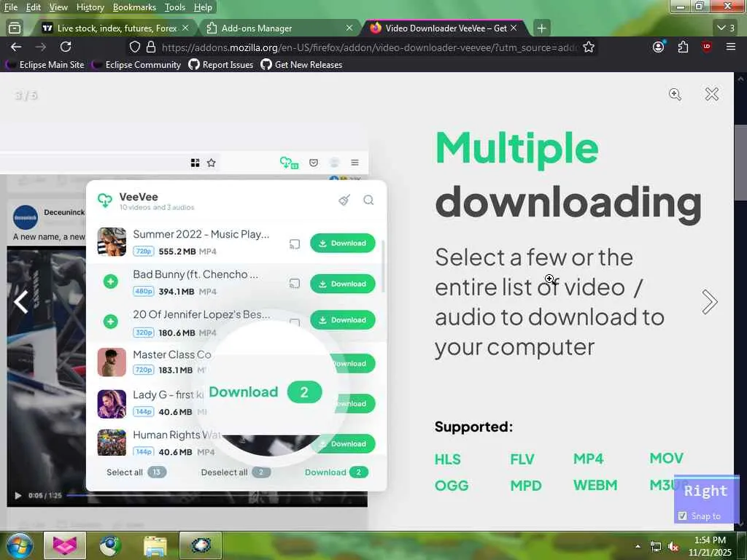
Task: Click the muted volume tray icon
Action: pyautogui.click(x=673, y=547)
